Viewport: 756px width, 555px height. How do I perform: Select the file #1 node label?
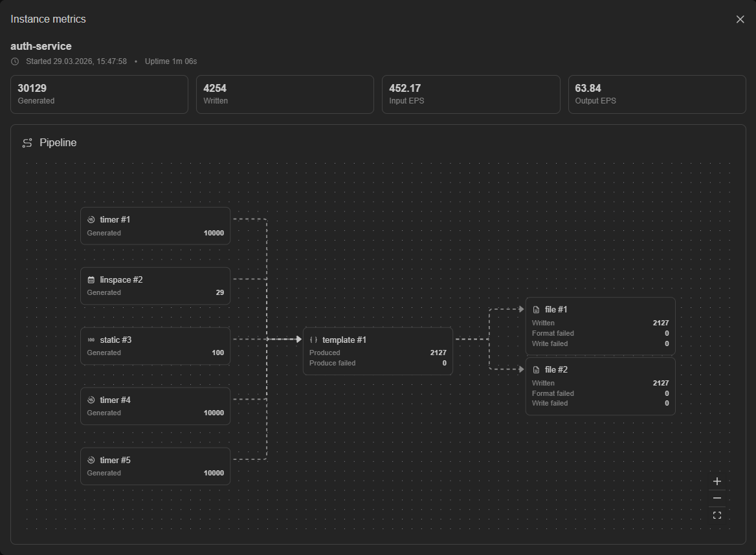556,310
